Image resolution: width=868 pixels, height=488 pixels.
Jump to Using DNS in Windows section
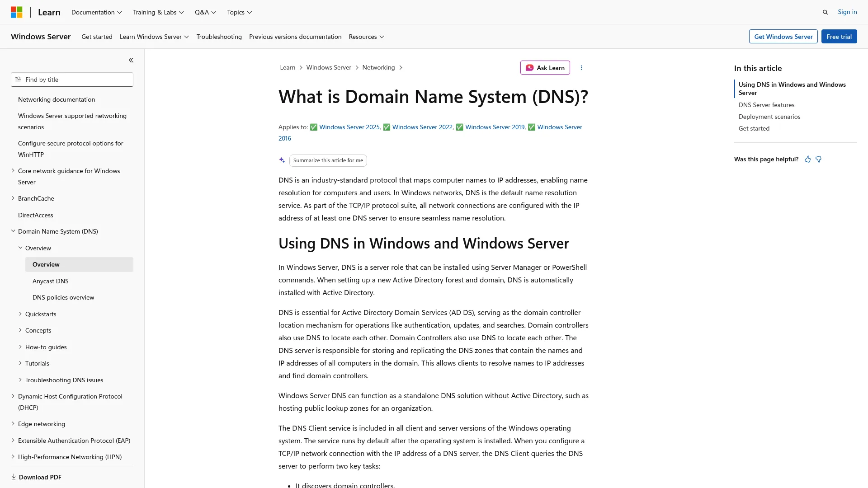point(792,89)
